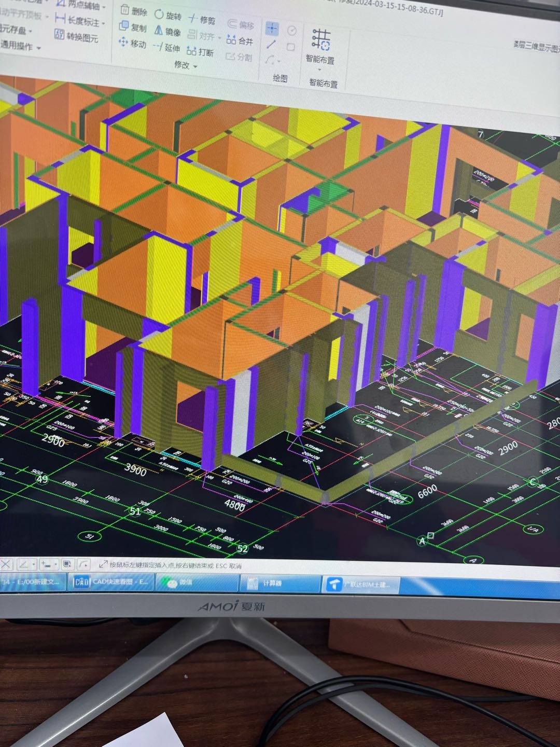Select the 镜像 (Mirror) tool
Viewport: 560px width, 747px height.
tap(167, 32)
